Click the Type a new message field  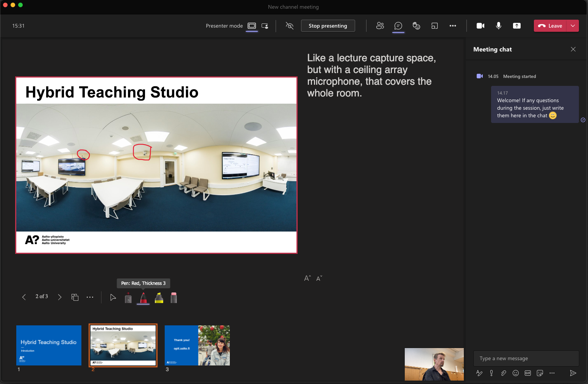[x=526, y=358]
